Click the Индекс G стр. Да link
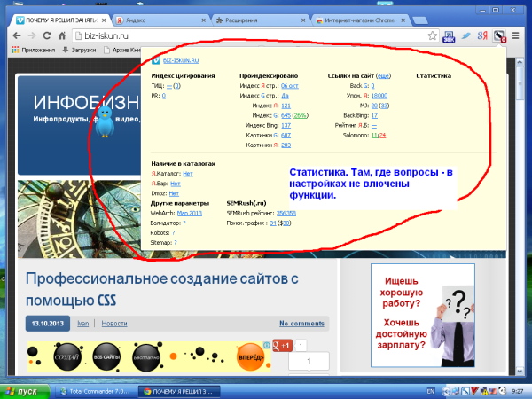The height and width of the screenshot is (399, 532). (x=285, y=96)
